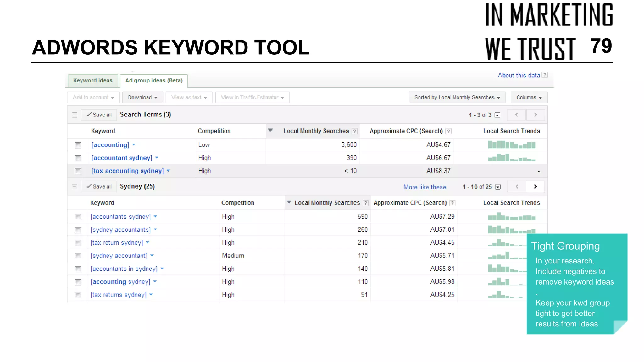Click help icon beside Approximate CPC in Sydney group
This screenshot has height=362, width=644.
452,203
